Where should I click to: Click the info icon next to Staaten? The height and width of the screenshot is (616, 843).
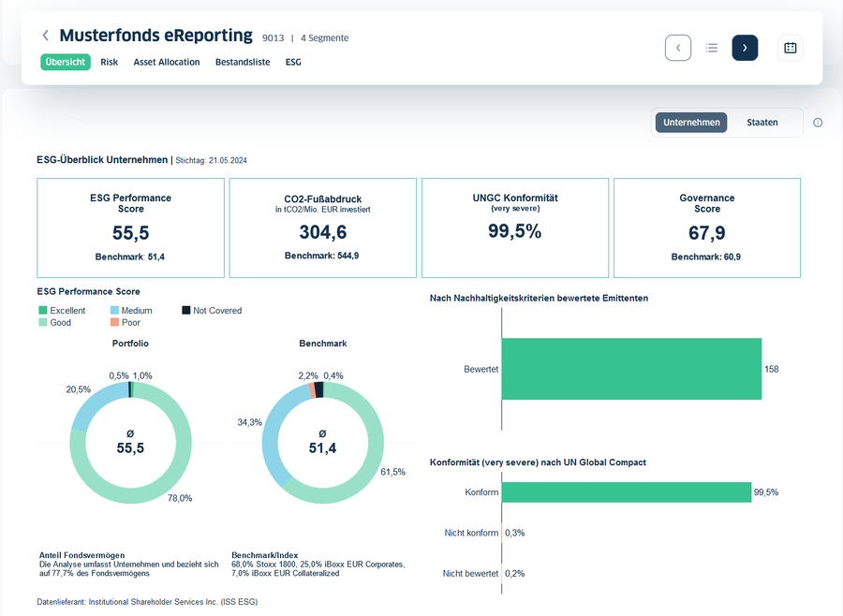pos(818,123)
